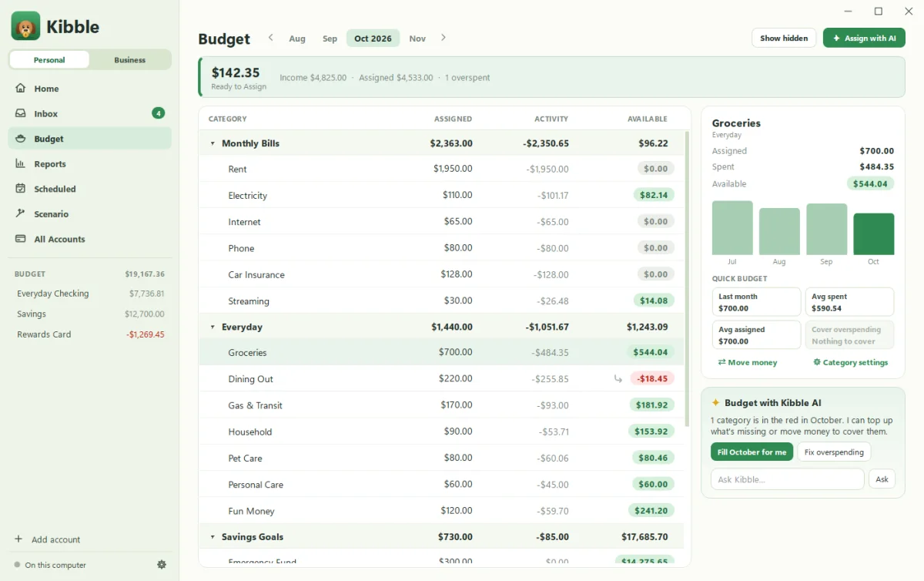924x581 pixels.
Task: Open the Scenario page
Action: pyautogui.click(x=90, y=213)
